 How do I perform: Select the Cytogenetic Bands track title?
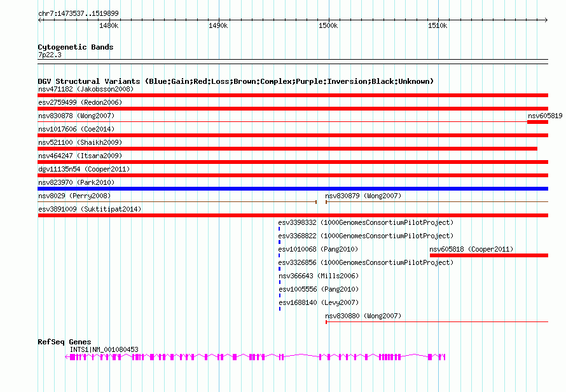(x=76, y=47)
